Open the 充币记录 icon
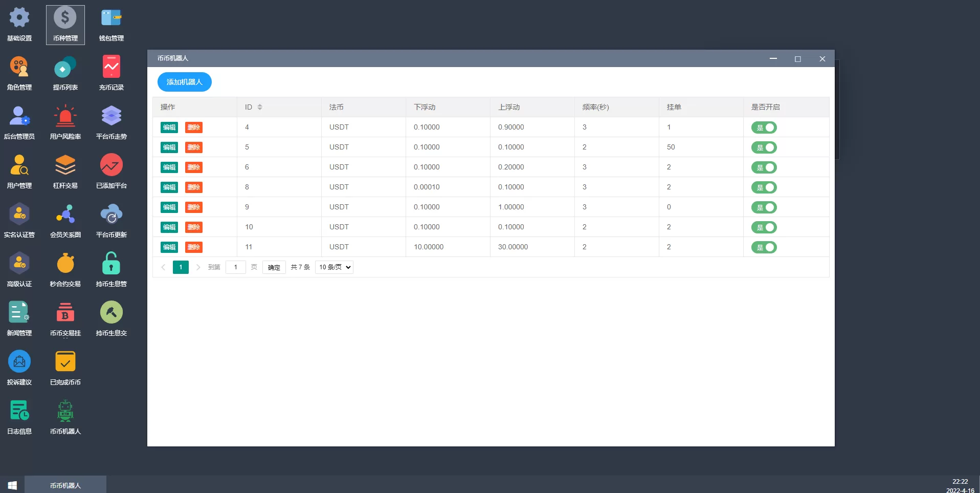 111,68
